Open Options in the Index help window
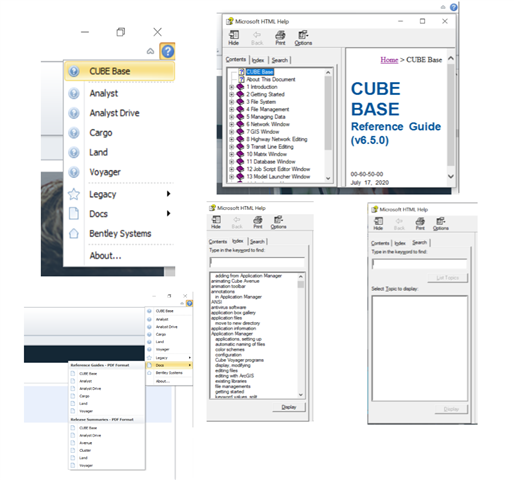Viewport: 514px width, 480px height. (x=278, y=222)
